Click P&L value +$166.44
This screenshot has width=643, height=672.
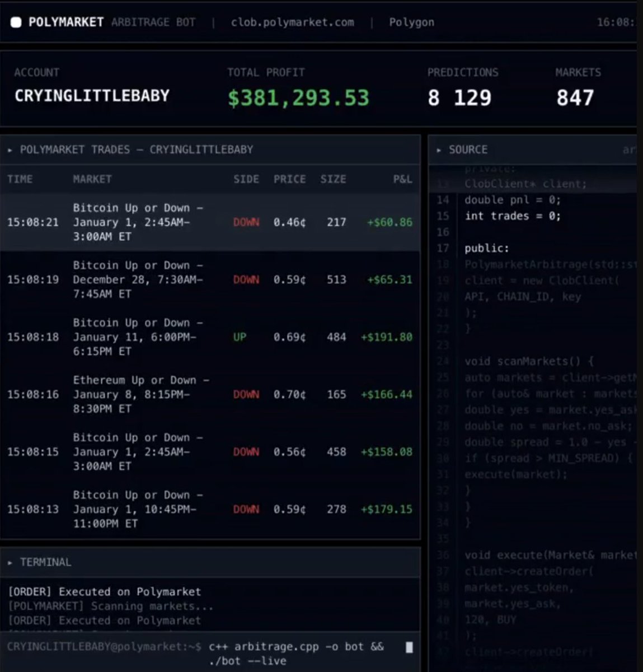pyautogui.click(x=387, y=394)
